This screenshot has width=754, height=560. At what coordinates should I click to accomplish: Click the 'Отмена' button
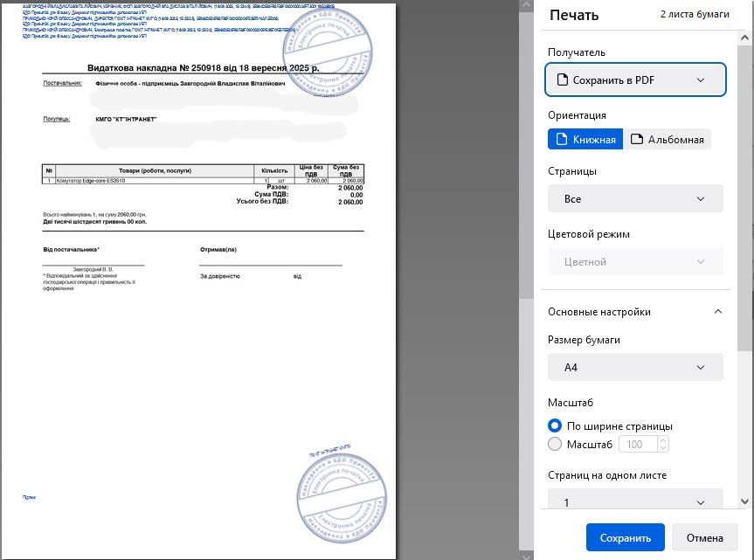[704, 537]
